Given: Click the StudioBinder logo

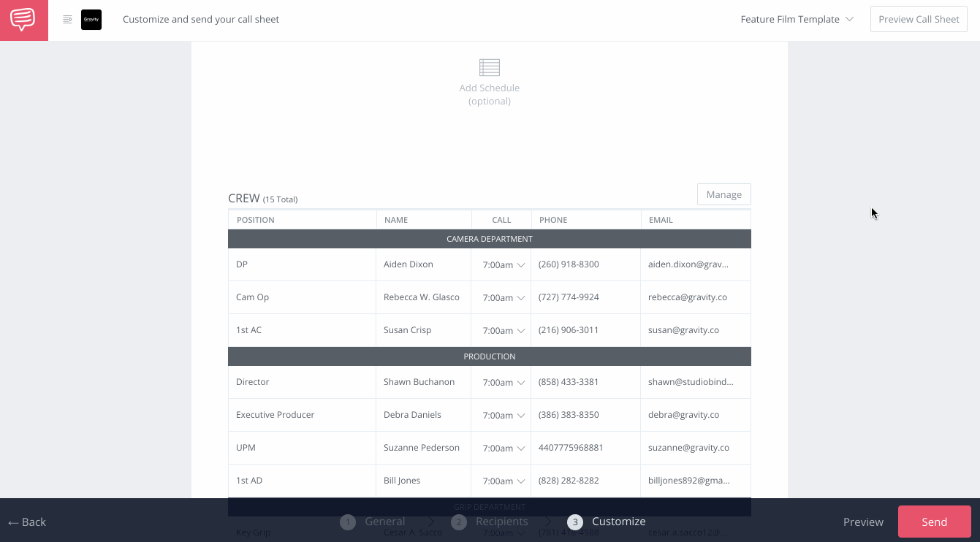Looking at the screenshot, I should click(24, 20).
